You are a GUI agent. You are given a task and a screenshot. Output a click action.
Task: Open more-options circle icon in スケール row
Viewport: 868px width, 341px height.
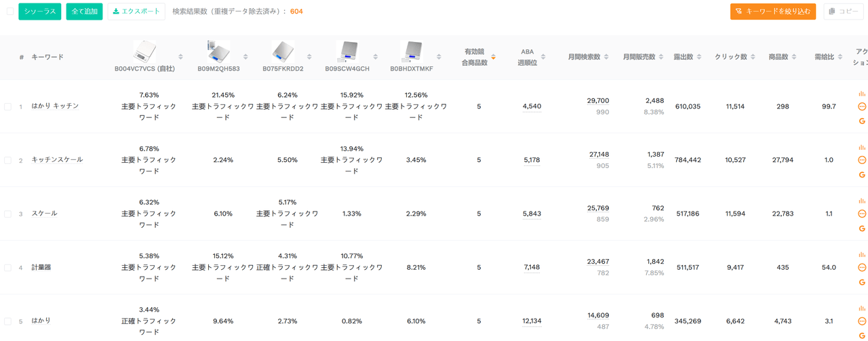coord(862,214)
